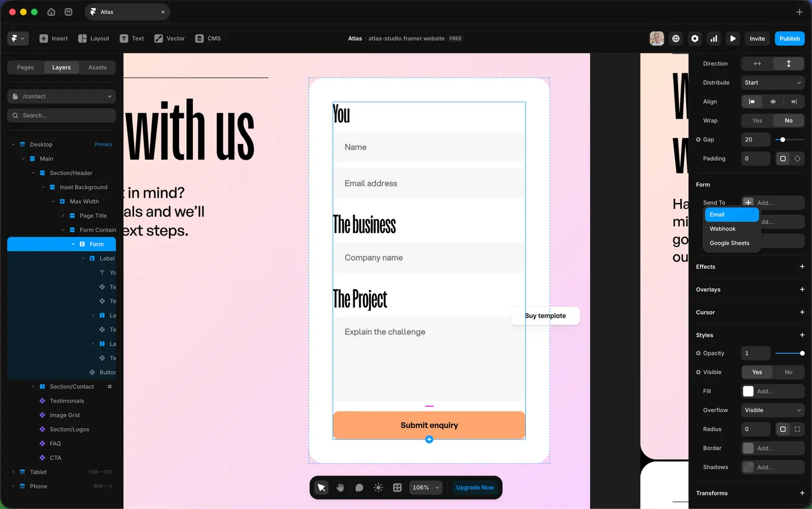
Task: Open the CMS panel
Action: pos(208,39)
